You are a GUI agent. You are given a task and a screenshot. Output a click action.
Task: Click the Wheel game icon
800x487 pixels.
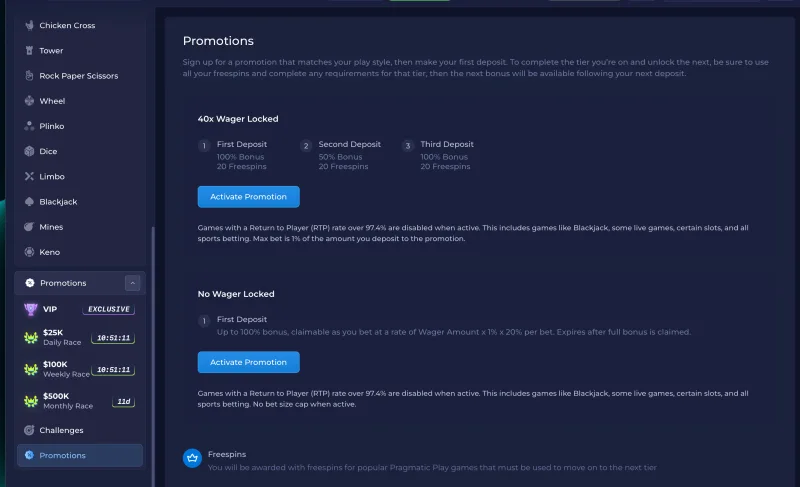(x=29, y=101)
